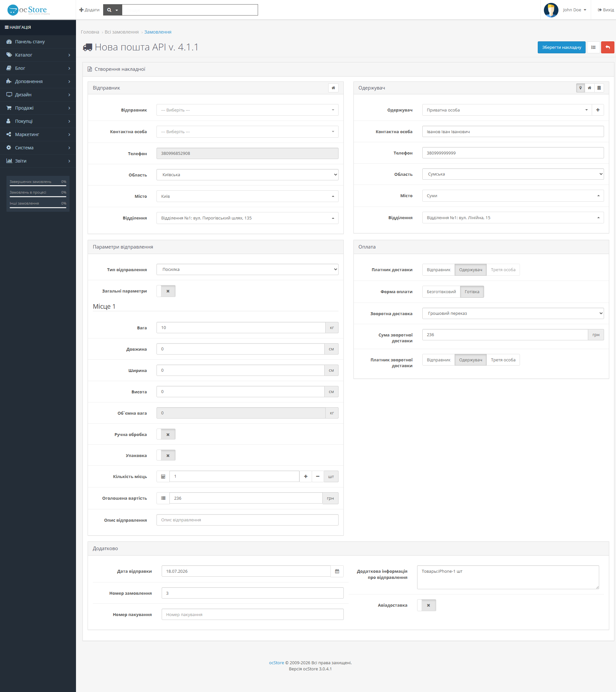Expand the Дизайн menu
The image size is (616, 692).
pos(38,95)
